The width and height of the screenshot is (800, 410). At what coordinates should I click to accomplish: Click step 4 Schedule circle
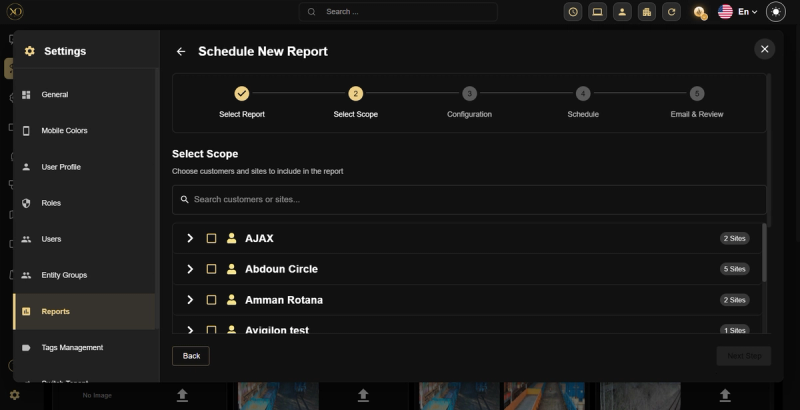(x=583, y=93)
